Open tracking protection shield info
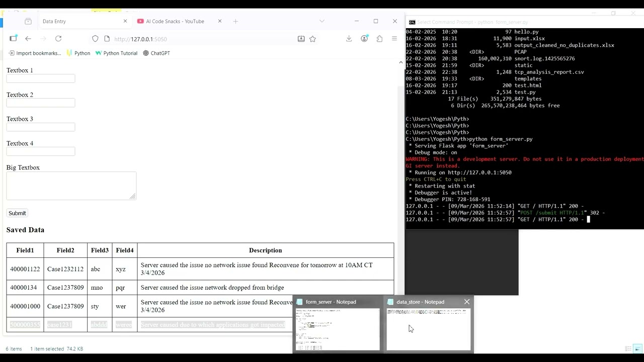Viewport: 644px width, 362px height. tap(95, 39)
